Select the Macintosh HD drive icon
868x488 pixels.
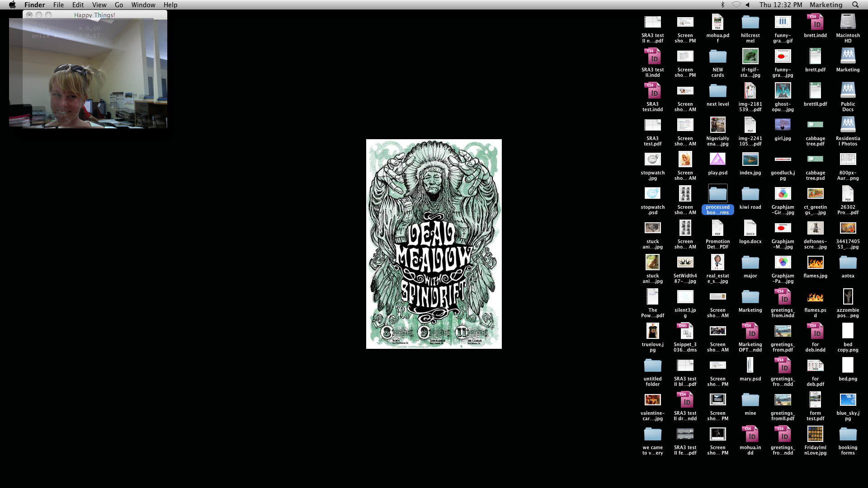point(848,22)
